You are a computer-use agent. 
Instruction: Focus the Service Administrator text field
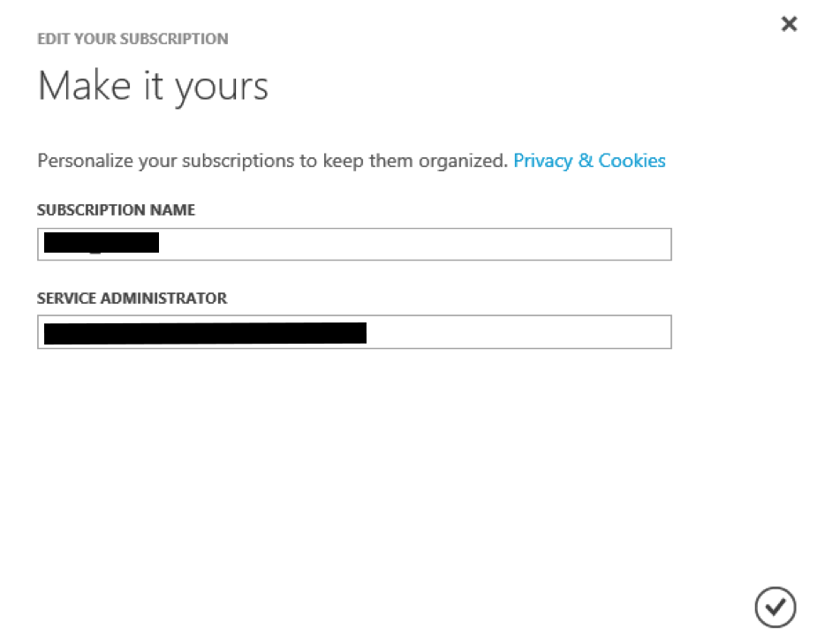coord(354,332)
